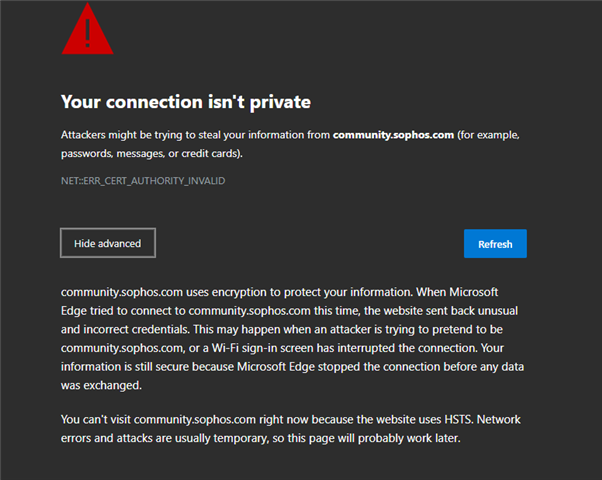The image size is (602, 480).
Task: Reload the page with the Refresh button
Action: tap(495, 244)
